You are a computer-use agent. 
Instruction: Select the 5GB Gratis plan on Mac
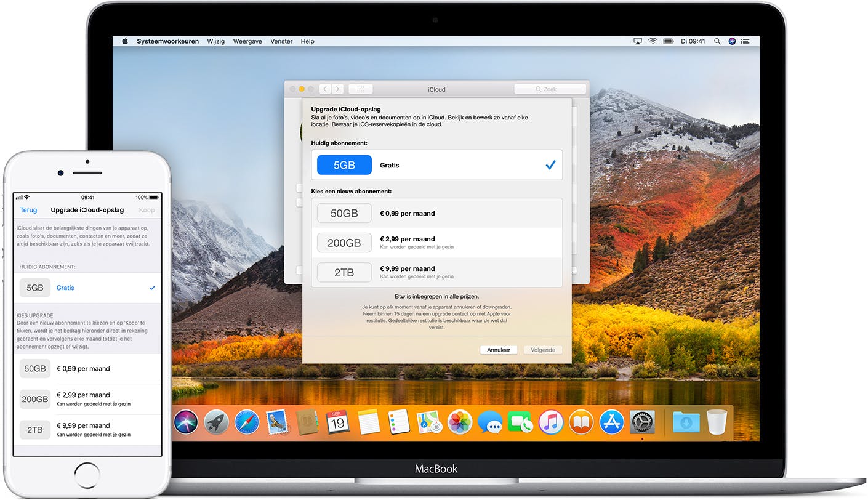pos(436,165)
